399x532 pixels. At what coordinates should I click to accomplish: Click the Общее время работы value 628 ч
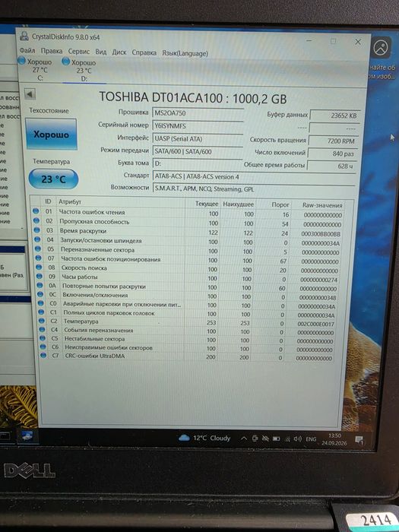click(331, 166)
